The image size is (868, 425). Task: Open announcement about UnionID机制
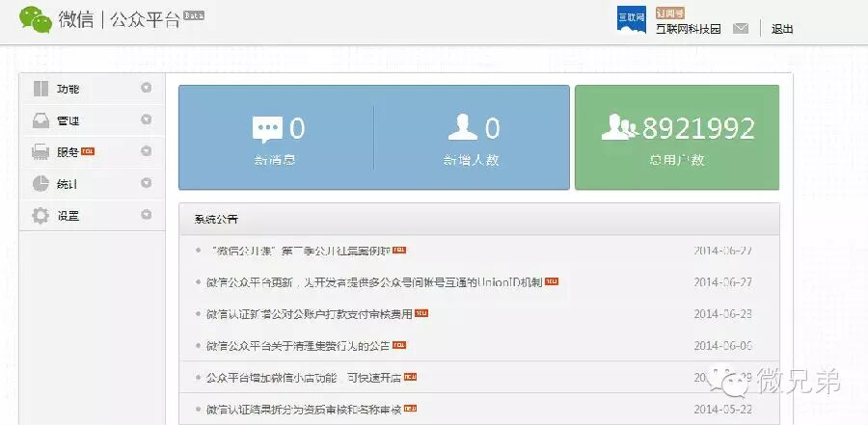[x=374, y=282]
